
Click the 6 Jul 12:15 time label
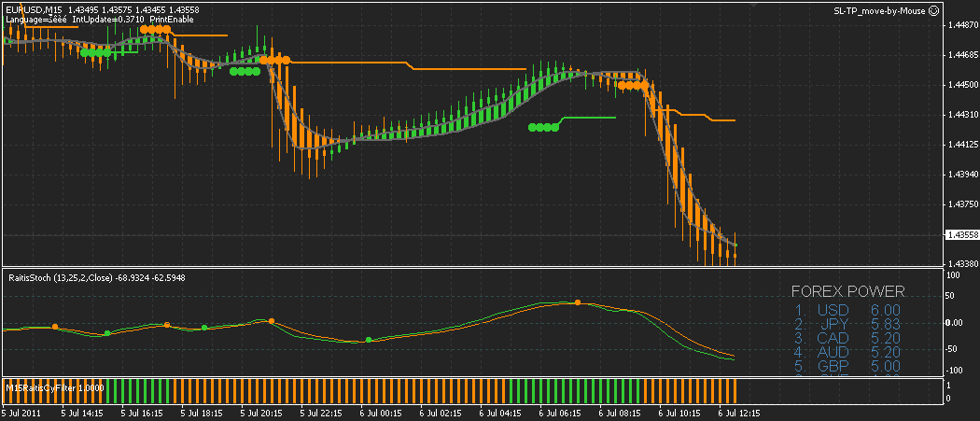739,414
